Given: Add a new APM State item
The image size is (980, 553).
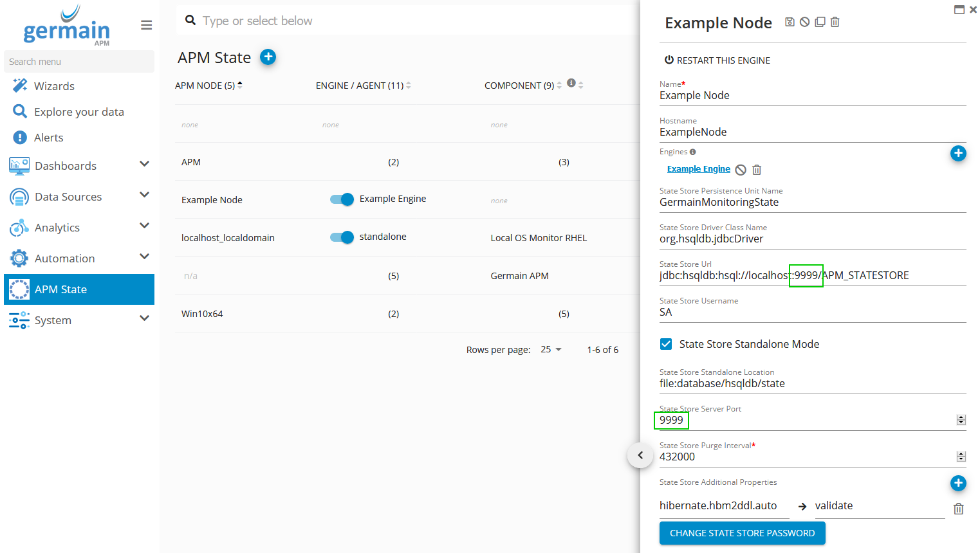Looking at the screenshot, I should [x=268, y=57].
